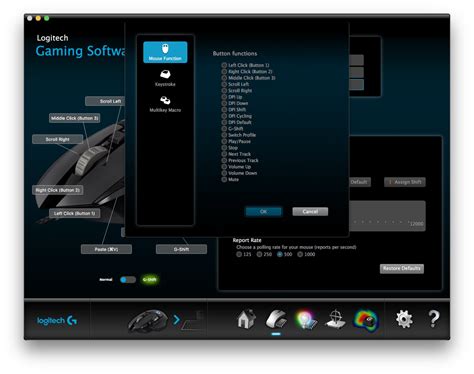Select the Previous Track function
474x374 pixels.
224,160
